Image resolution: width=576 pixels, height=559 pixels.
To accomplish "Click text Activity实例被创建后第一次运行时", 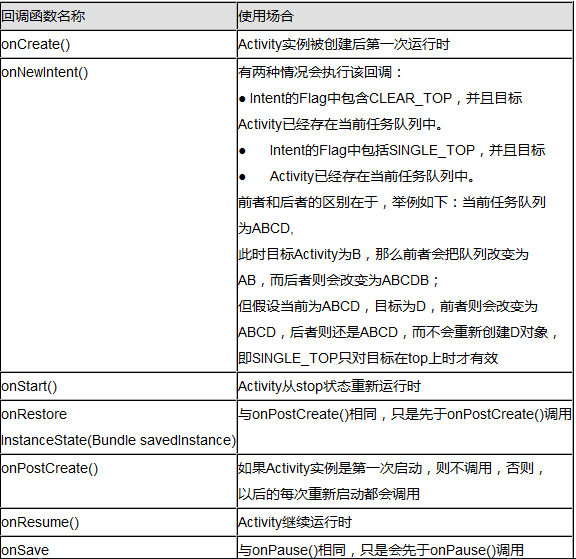I will coord(344,44).
